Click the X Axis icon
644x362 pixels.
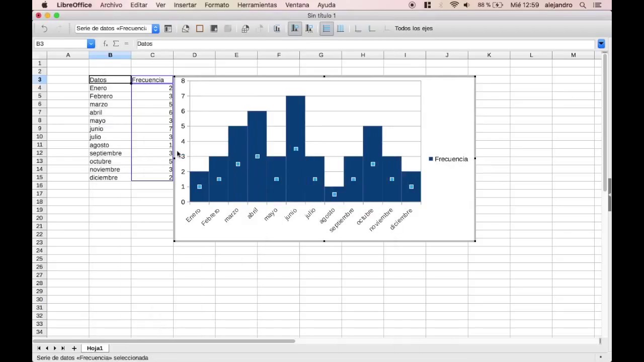(x=358, y=29)
